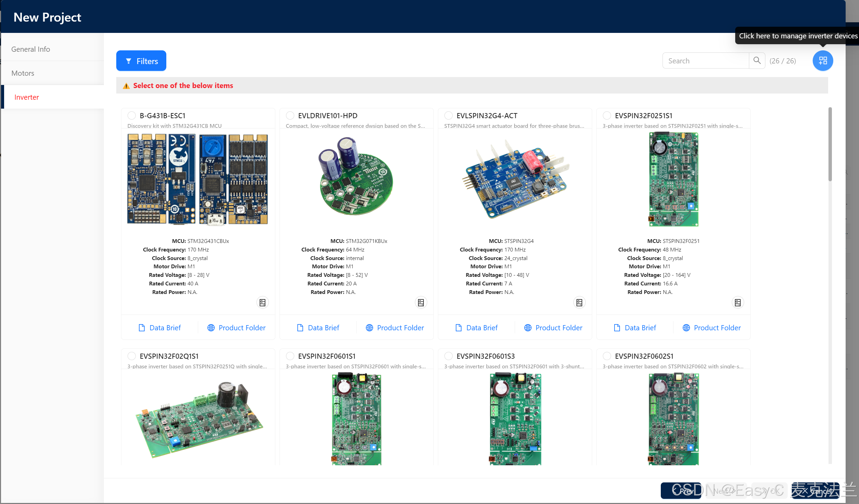Open details icon on B-G431B-ESC1 card
The image size is (859, 504).
click(262, 303)
